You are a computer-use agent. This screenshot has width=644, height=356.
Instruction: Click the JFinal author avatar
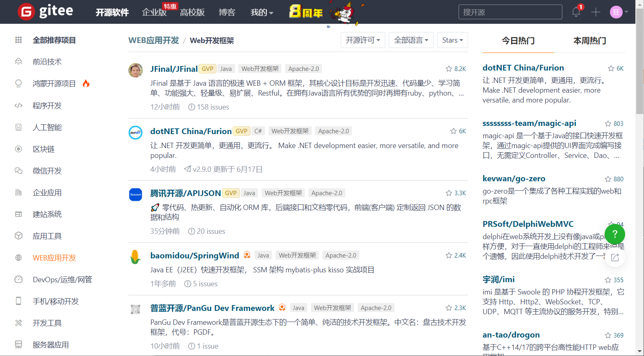point(135,70)
